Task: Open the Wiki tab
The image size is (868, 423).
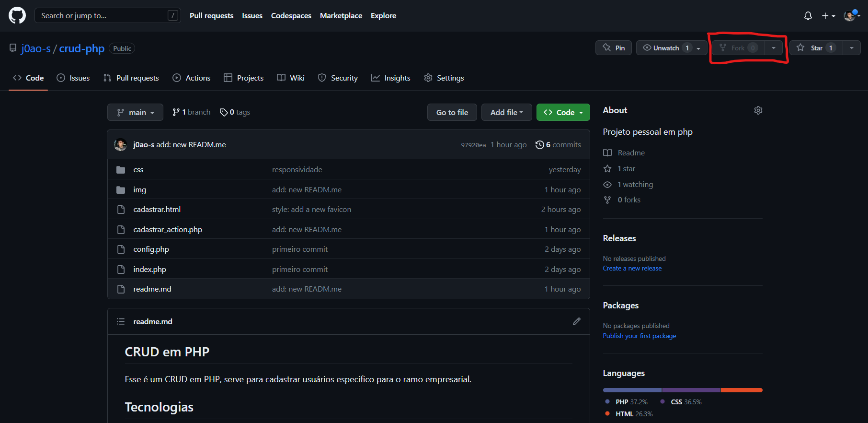Action: [291, 78]
